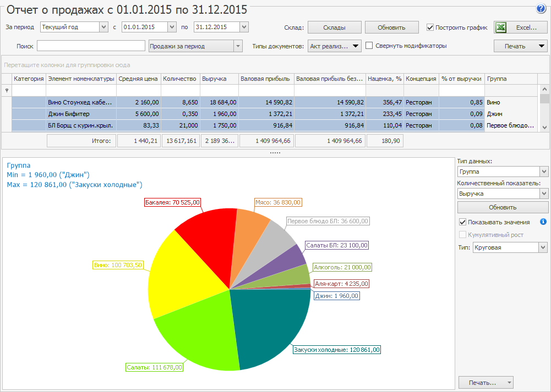Expand the Тип данных dropdown (Группа)
The height and width of the screenshot is (392, 551).
pyautogui.click(x=544, y=172)
